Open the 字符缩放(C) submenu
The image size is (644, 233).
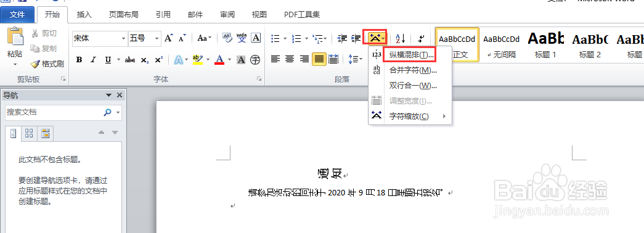pos(410,116)
